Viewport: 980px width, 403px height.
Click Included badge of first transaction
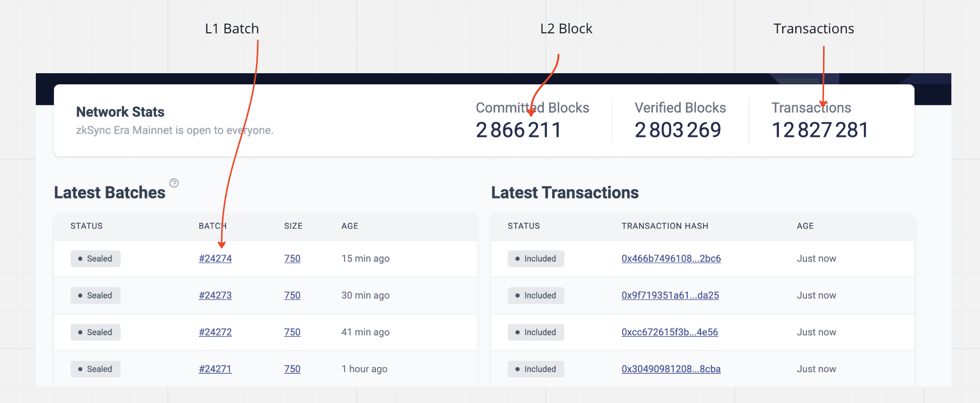click(x=535, y=259)
